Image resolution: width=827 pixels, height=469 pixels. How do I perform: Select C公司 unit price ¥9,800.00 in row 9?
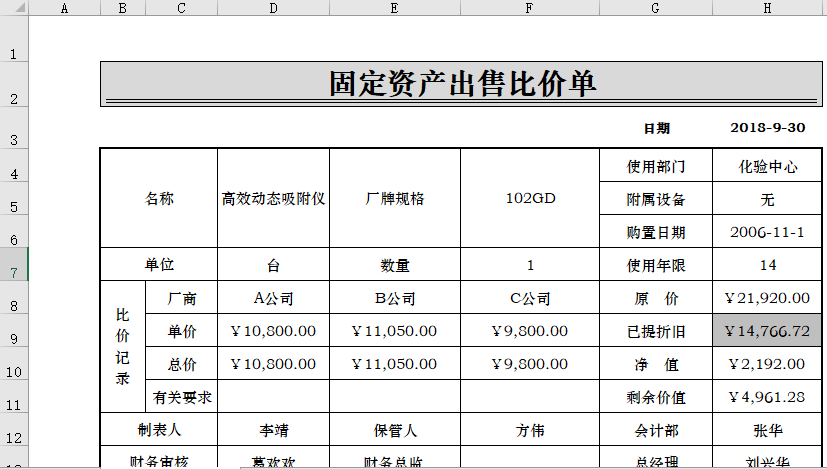pos(529,331)
